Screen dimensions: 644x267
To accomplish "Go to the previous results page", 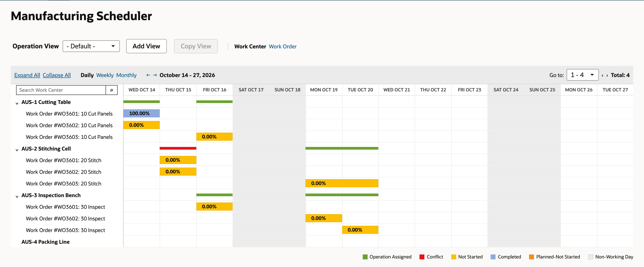I will (x=602, y=75).
